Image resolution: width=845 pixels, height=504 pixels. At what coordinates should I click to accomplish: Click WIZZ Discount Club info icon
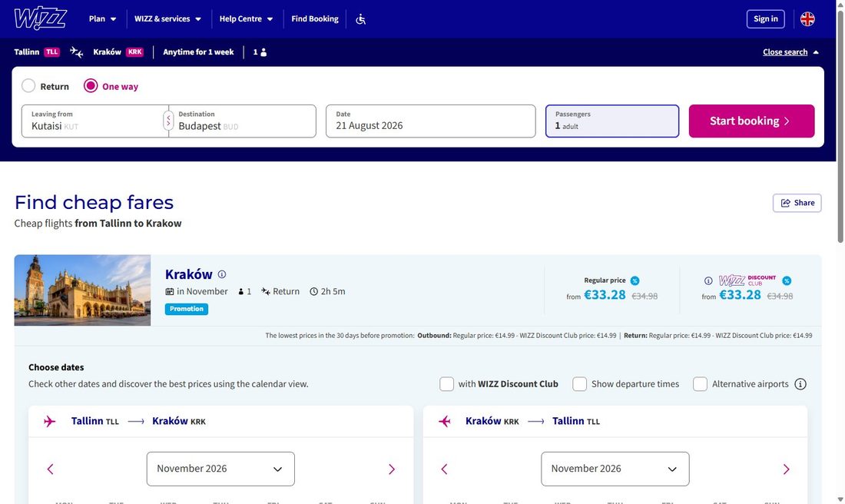tap(708, 281)
